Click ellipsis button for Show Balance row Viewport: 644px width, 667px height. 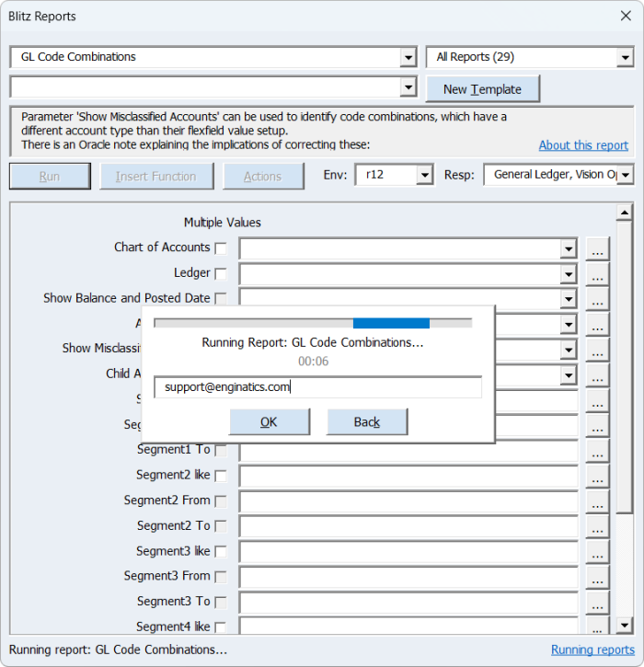[597, 299]
